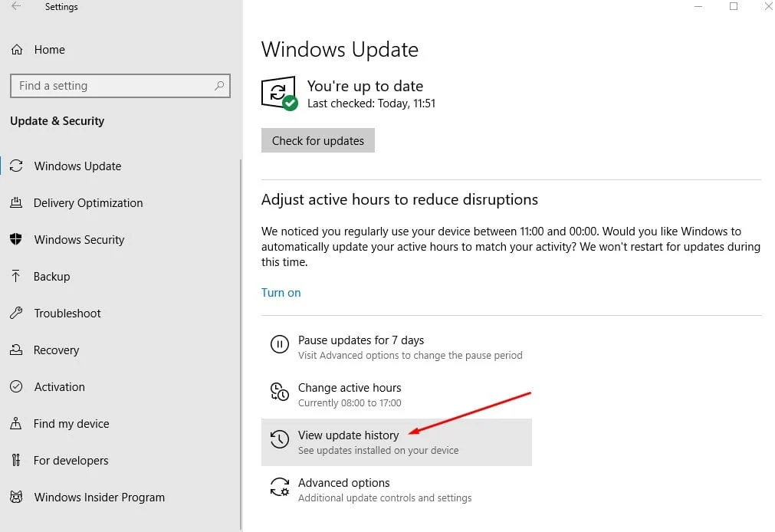This screenshot has height=532, width=775.
Task: Click the Change active hours clock icon
Action: click(x=280, y=392)
